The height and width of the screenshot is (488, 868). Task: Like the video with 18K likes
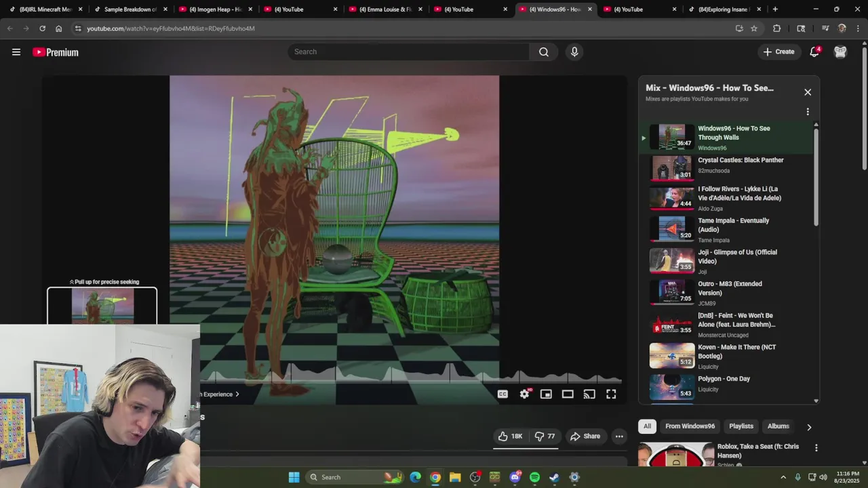(x=511, y=436)
